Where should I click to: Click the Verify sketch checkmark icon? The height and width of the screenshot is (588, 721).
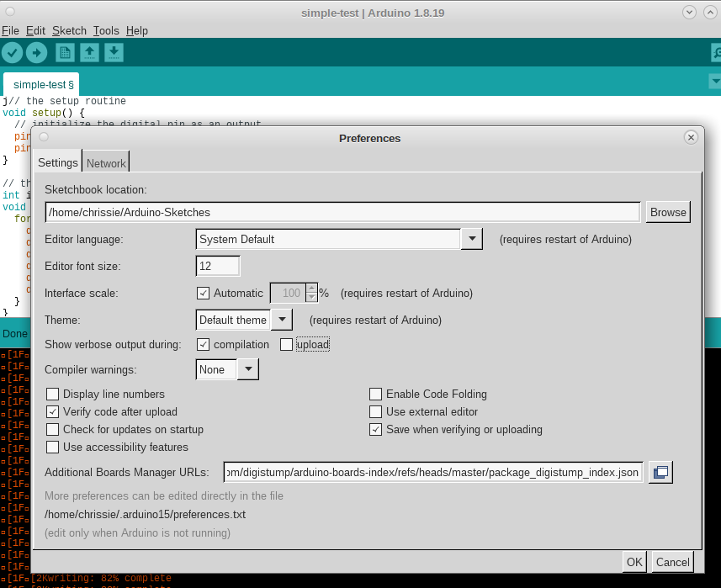[x=13, y=52]
